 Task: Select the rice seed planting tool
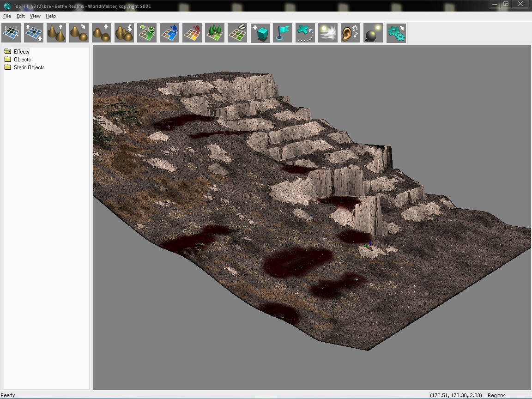click(x=237, y=33)
